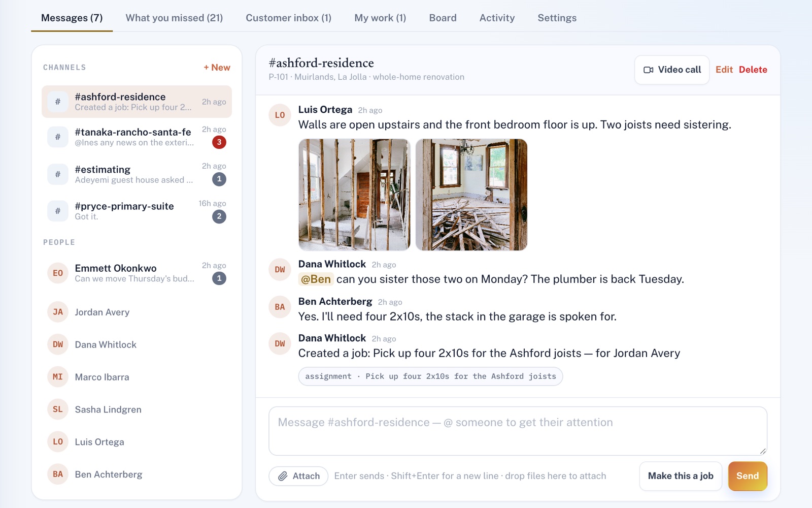Viewport: 812px width, 508px height.
Task: Click the Make this a job button
Action: point(681,476)
